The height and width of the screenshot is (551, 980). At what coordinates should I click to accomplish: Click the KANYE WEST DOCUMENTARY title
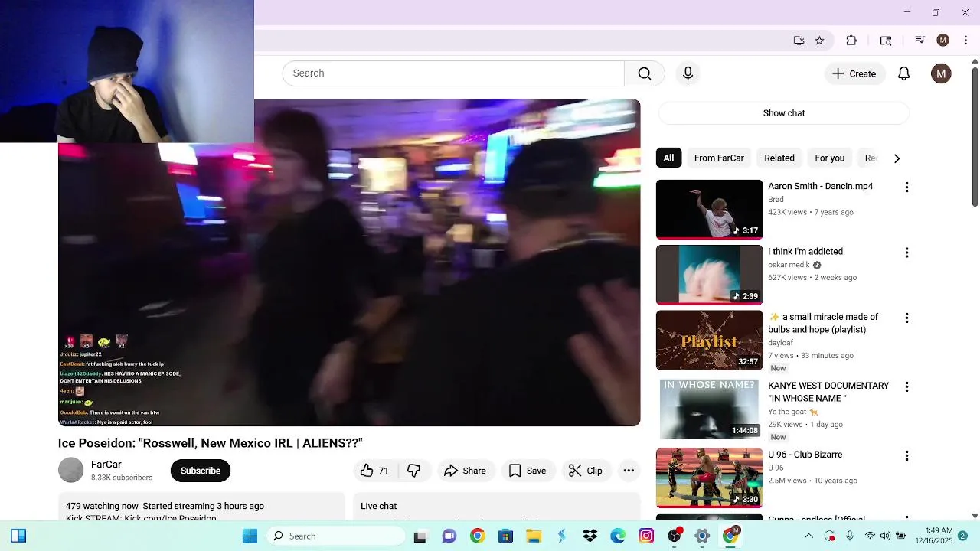point(828,392)
